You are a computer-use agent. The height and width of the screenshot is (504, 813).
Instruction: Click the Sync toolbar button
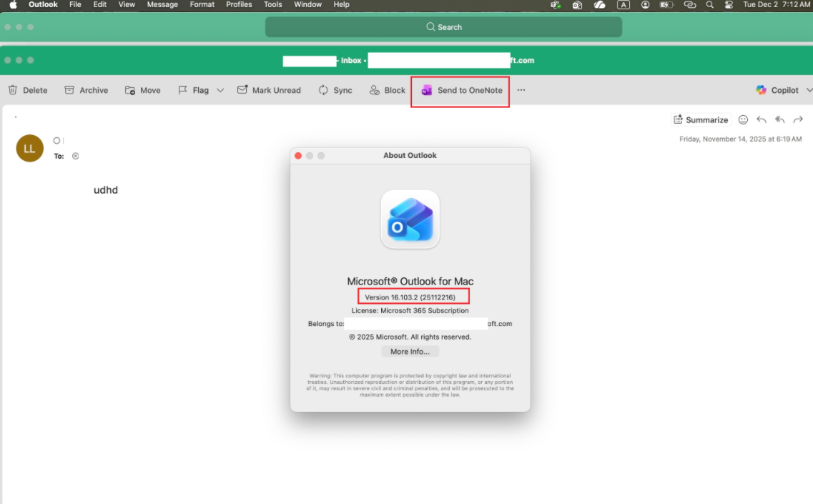click(x=335, y=90)
